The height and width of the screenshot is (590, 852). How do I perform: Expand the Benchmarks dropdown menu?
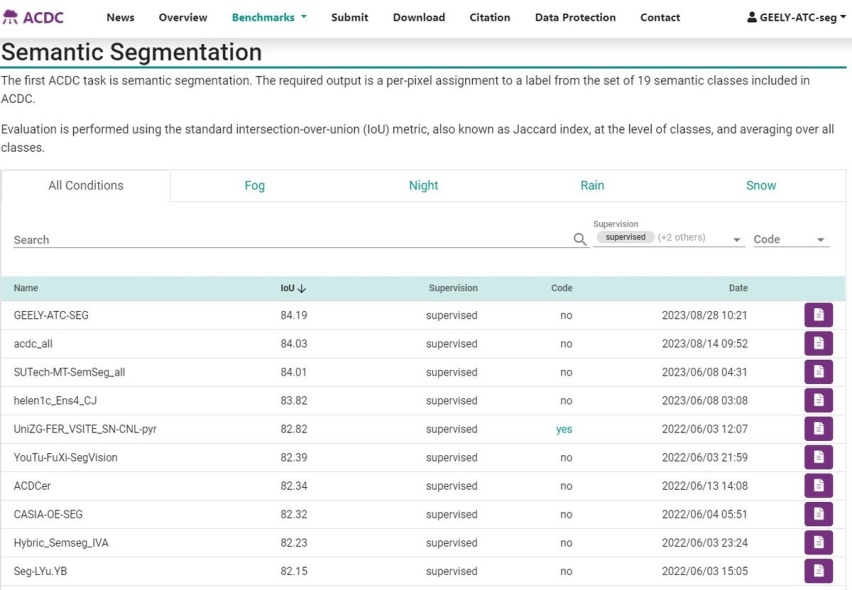click(269, 17)
